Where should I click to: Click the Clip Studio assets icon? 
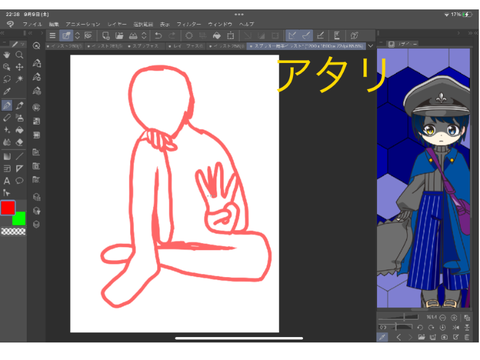[x=354, y=35]
